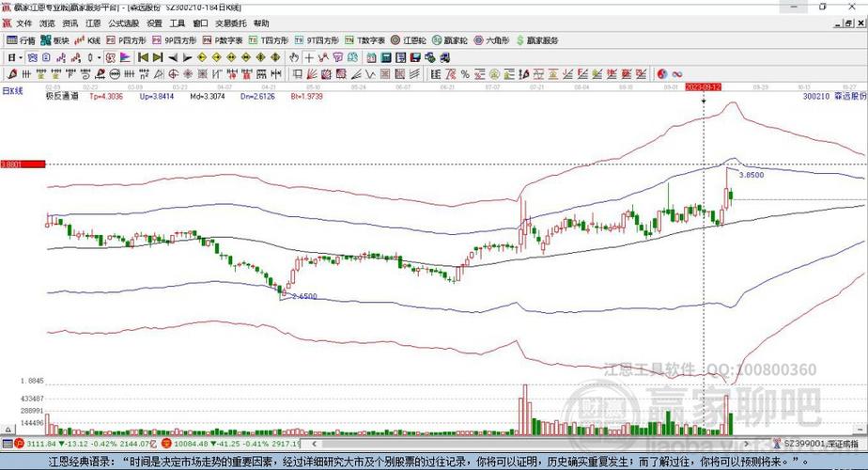Open the 公式选股 menu
Screen dimensions: 868x470
click(123, 23)
